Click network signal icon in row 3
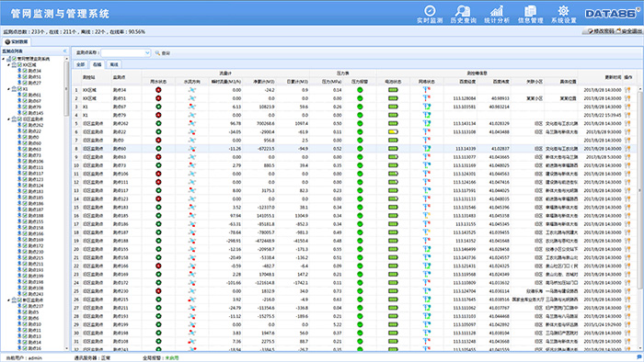The width and height of the screenshot is (644, 362). click(427, 107)
